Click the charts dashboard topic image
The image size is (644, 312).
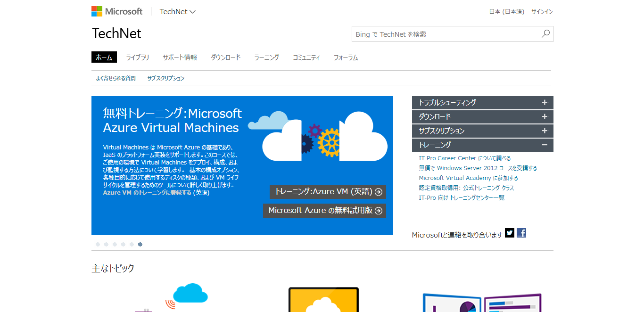click(482, 303)
